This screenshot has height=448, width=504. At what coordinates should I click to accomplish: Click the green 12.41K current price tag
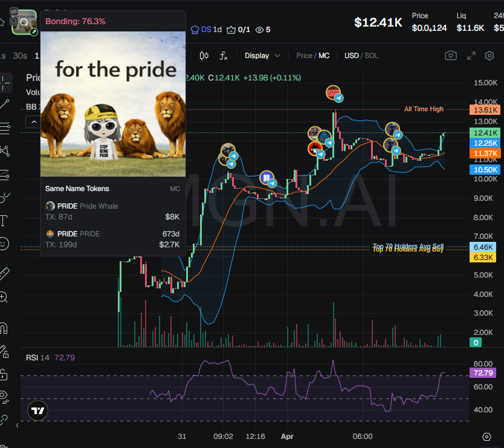coord(485,133)
